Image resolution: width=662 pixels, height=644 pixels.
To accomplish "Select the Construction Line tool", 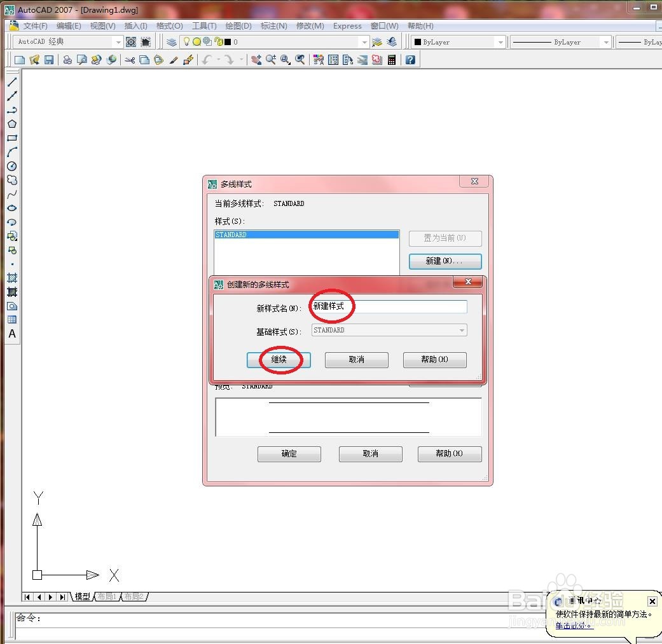I will (12, 96).
